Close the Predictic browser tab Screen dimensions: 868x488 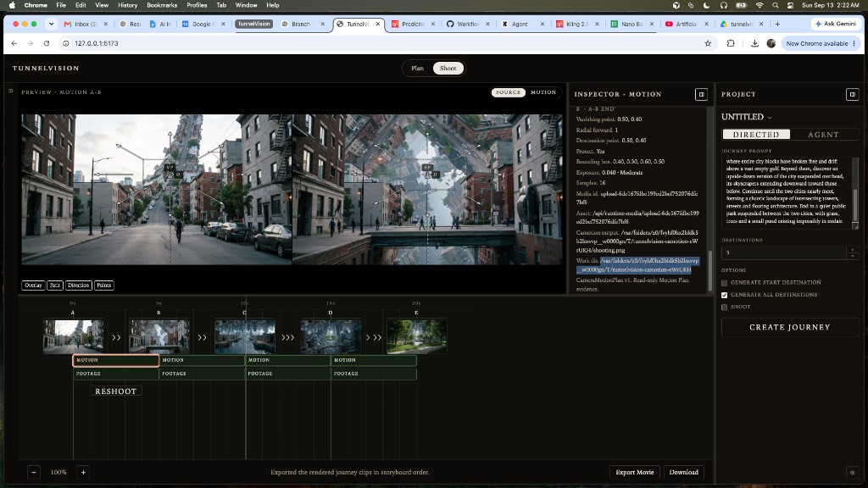(x=433, y=24)
